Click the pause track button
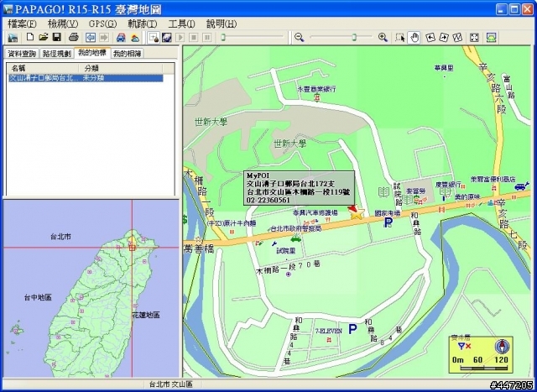This screenshot has width=537, height=392. 207,37
